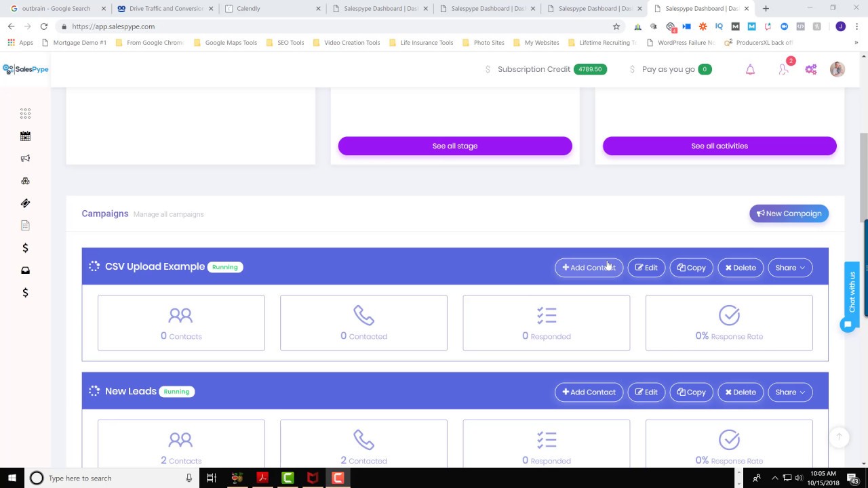
Task: Open the Windows Start menu
Action: point(12,478)
